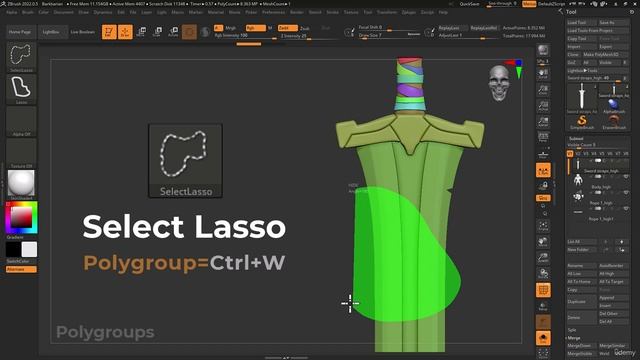
Task: Activate Edit mode button
Action: click(109, 32)
